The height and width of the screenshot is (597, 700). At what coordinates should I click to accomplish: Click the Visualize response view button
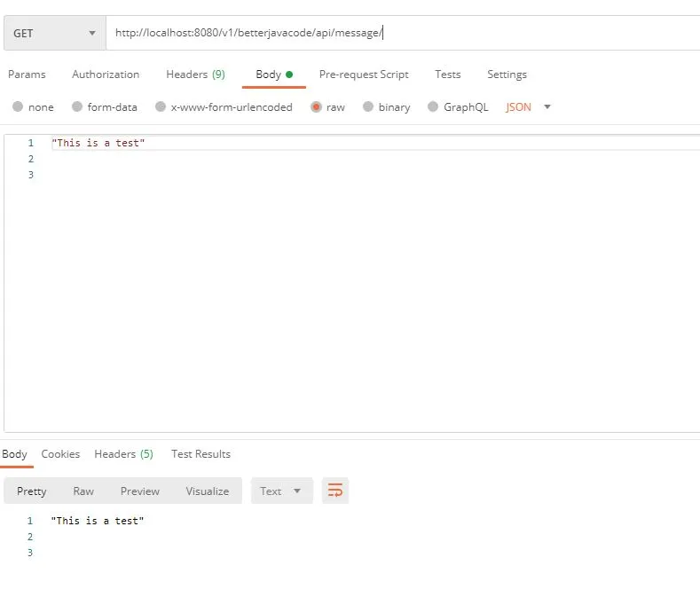[207, 491]
